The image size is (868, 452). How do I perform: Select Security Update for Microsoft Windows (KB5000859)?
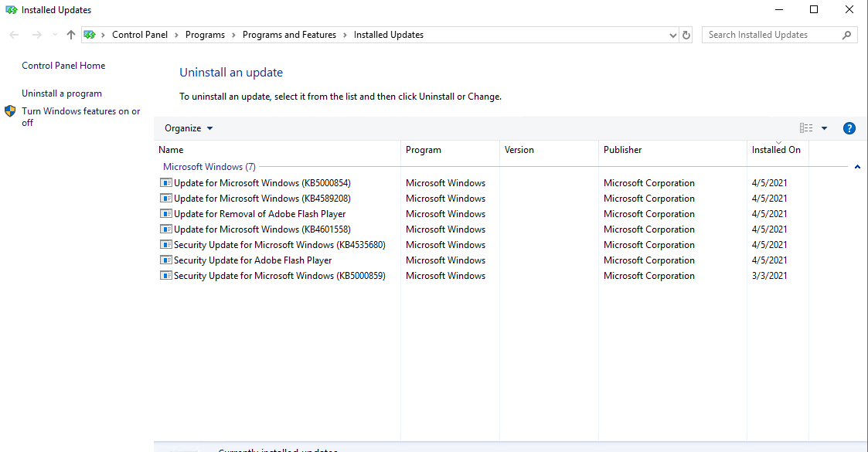click(x=280, y=276)
